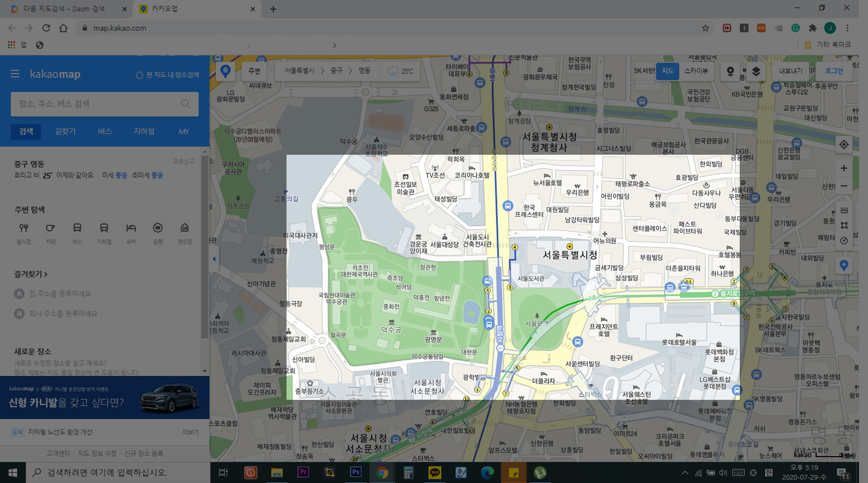Click the blue map pin icon near 주변
868x483 pixels.
point(225,71)
